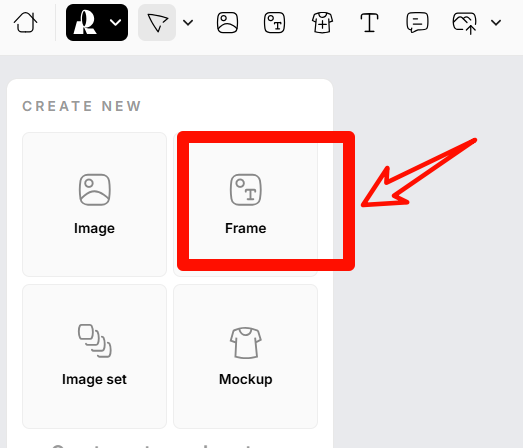Click the t-shirt icon in Mockup card
Viewport: 523px width, 448px height.
[246, 343]
